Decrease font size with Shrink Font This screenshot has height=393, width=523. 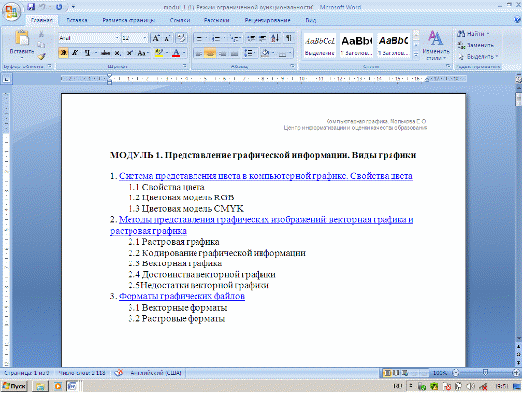[167, 38]
